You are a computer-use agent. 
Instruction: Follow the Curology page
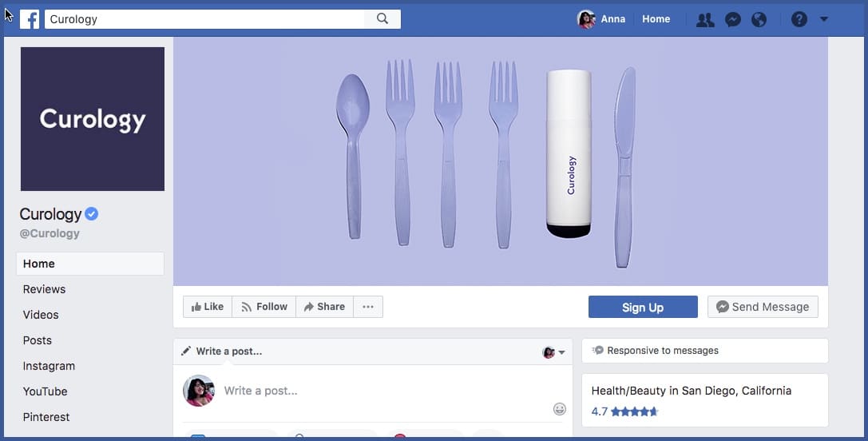tap(264, 306)
